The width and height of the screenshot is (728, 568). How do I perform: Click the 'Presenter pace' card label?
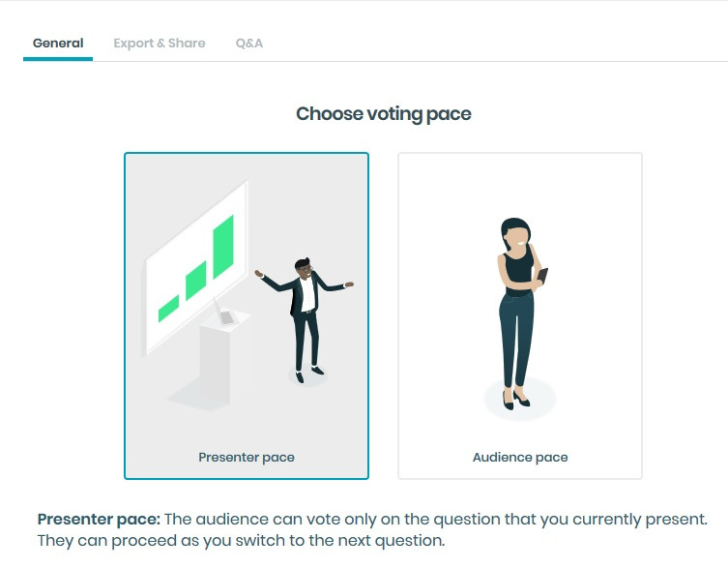tap(246, 457)
